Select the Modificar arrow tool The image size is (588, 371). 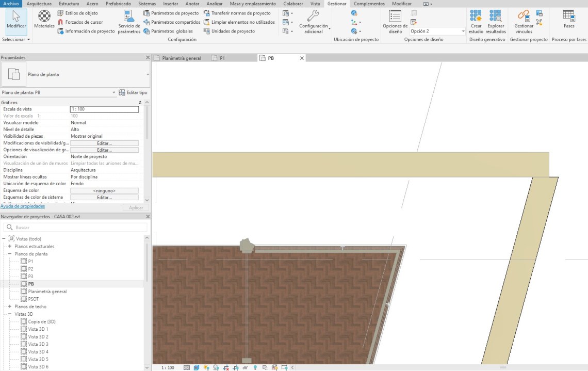tap(17, 19)
